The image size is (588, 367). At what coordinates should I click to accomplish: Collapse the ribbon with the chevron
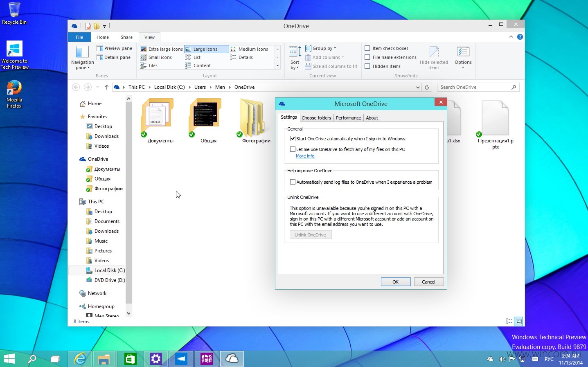coord(511,37)
